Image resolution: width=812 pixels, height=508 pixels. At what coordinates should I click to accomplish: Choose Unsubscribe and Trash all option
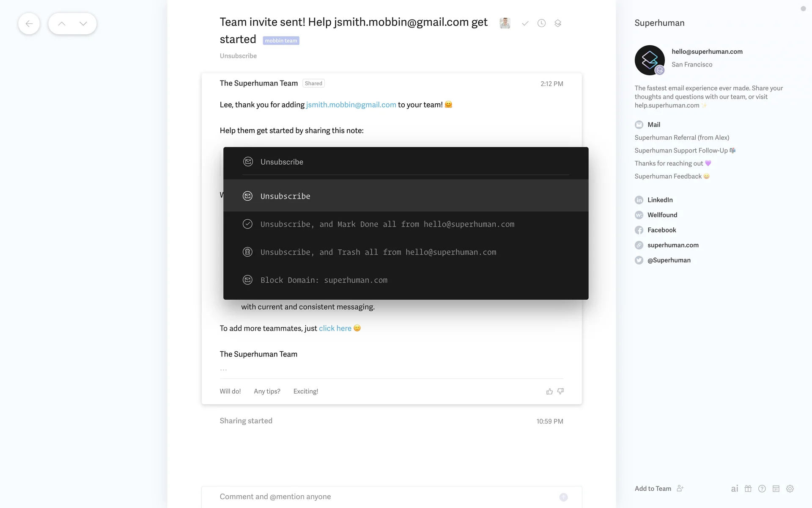(x=378, y=252)
